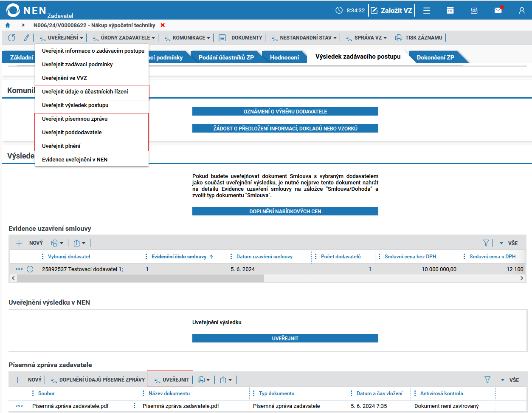This screenshot has width=532, height=413.
Task: Click OZNÁMENÍ O VÝBĚRU DODAVATELE button
Action: pos(285,111)
